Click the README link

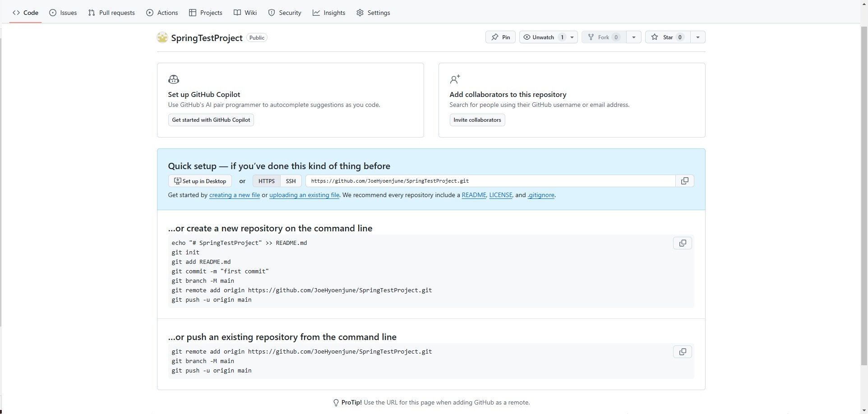pyautogui.click(x=474, y=195)
